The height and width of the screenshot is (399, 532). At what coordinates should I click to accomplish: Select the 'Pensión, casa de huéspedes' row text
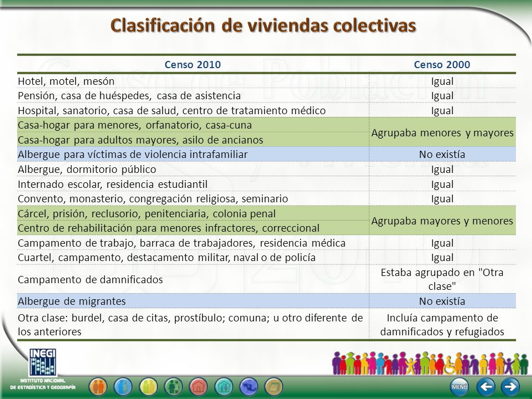point(129,96)
